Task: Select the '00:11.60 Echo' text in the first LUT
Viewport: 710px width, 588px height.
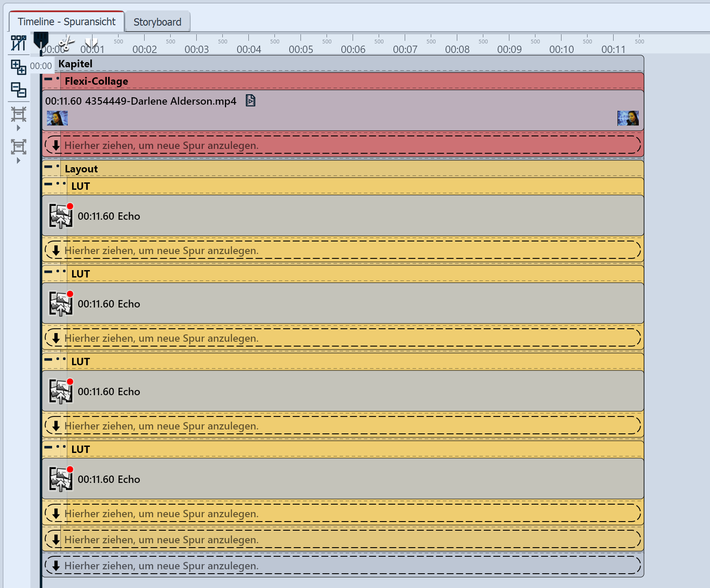Action: (x=109, y=216)
